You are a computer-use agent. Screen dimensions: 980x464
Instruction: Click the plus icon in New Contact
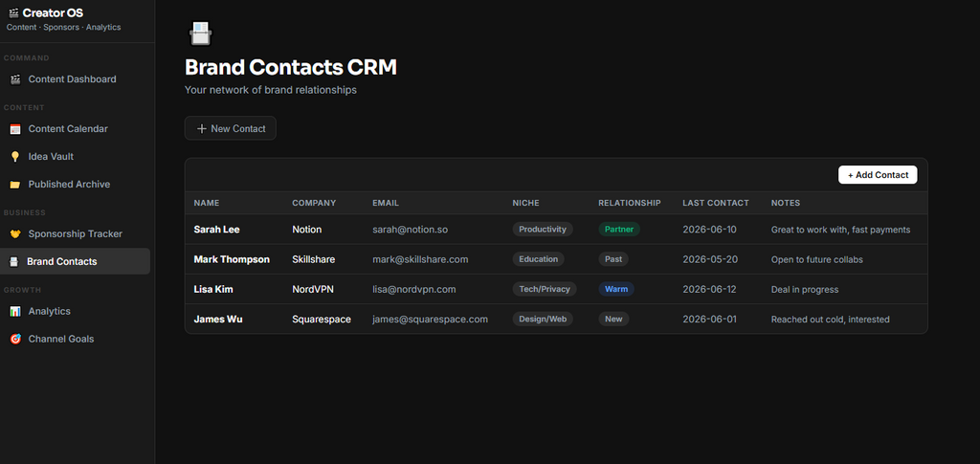pyautogui.click(x=201, y=128)
